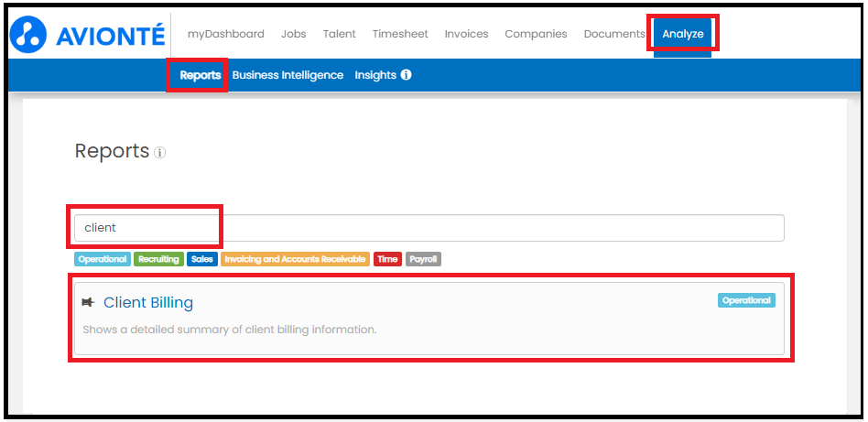
Task: Select the Analyze tab
Action: click(x=682, y=35)
